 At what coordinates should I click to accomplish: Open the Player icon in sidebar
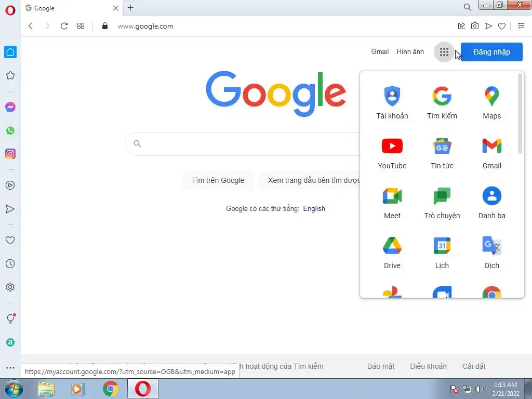[10, 185]
